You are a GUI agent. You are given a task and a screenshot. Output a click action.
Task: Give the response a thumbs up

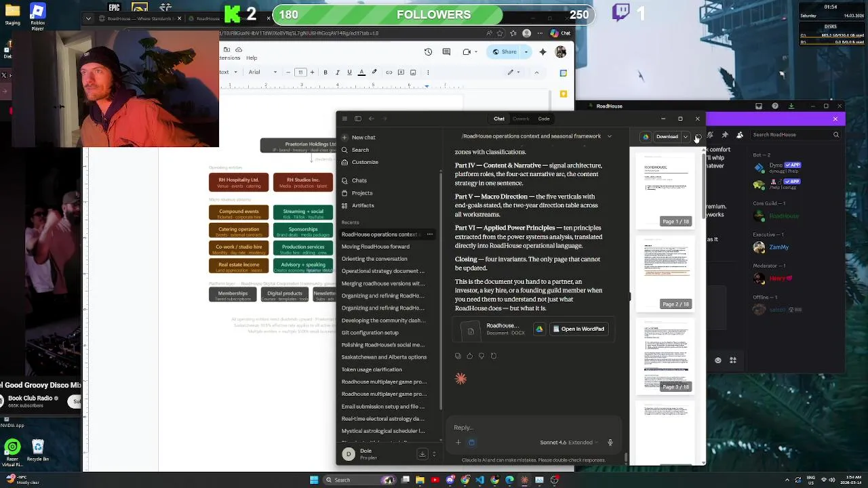pyautogui.click(x=470, y=356)
